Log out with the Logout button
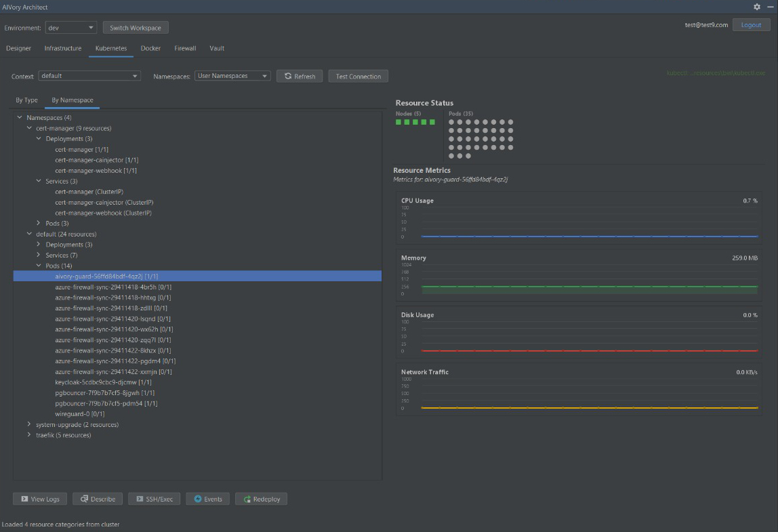This screenshot has width=778, height=532. click(x=751, y=25)
